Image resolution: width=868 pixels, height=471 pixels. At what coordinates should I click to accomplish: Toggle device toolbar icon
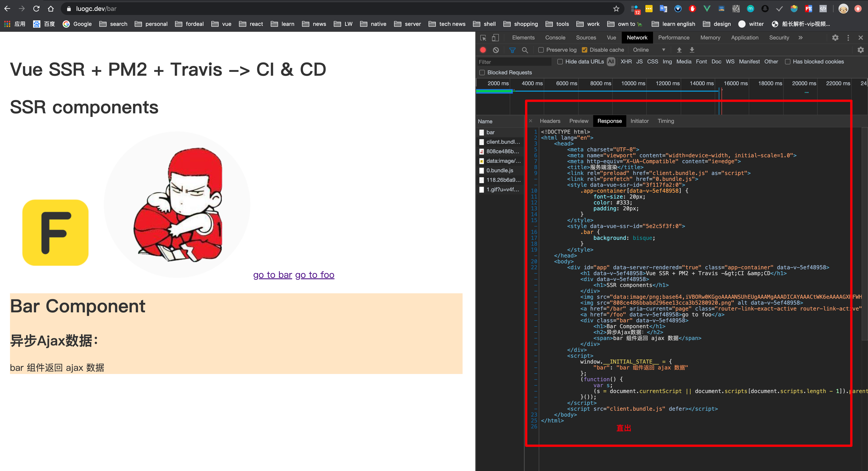[x=495, y=38]
